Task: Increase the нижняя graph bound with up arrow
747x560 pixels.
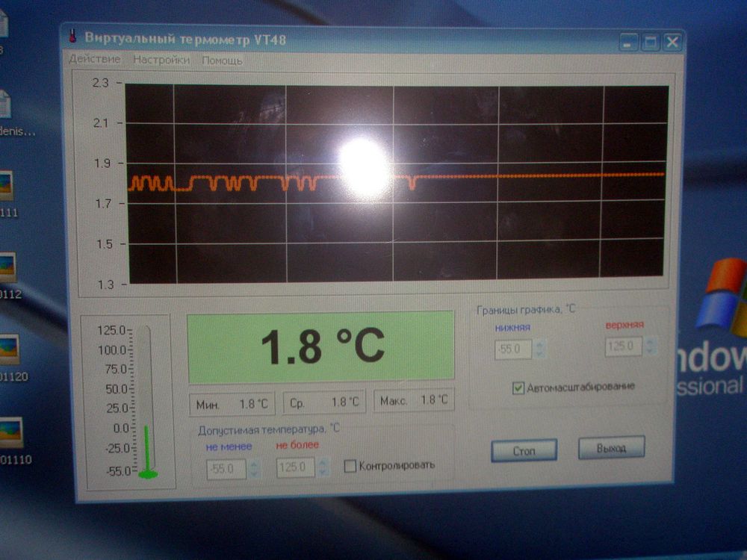Action: 541,344
